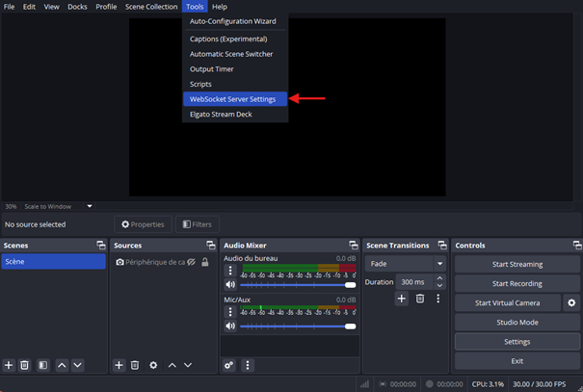Close the open Tools menu
The image size is (583, 392).
click(195, 7)
